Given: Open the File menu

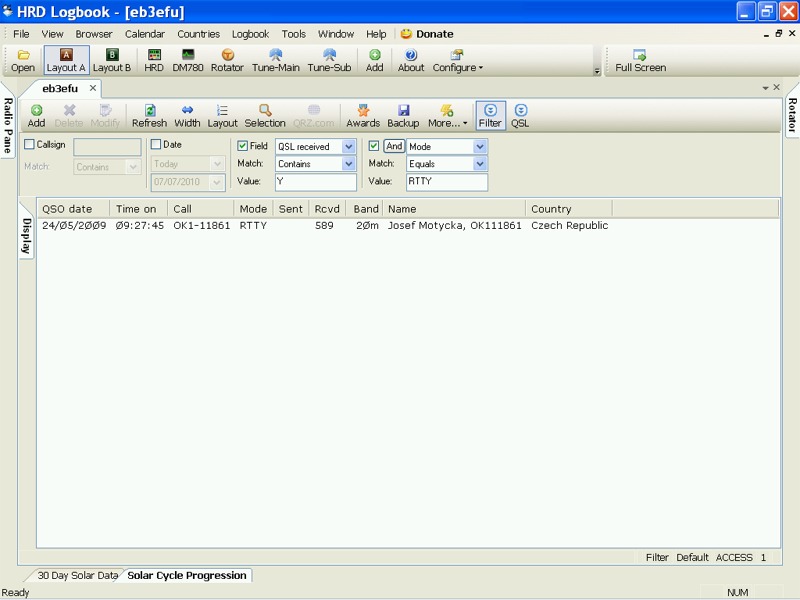Looking at the screenshot, I should tap(21, 34).
